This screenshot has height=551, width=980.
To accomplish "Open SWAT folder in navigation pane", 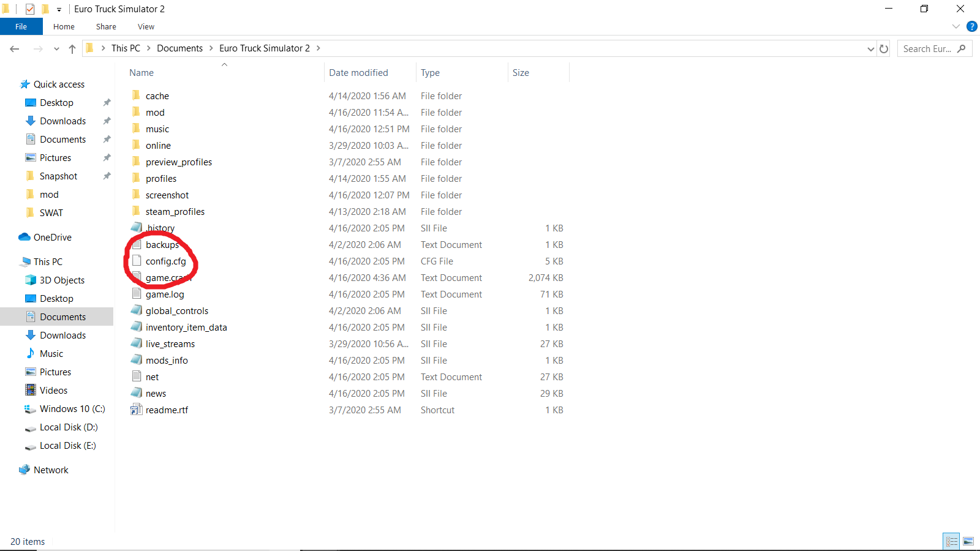I will 51,212.
